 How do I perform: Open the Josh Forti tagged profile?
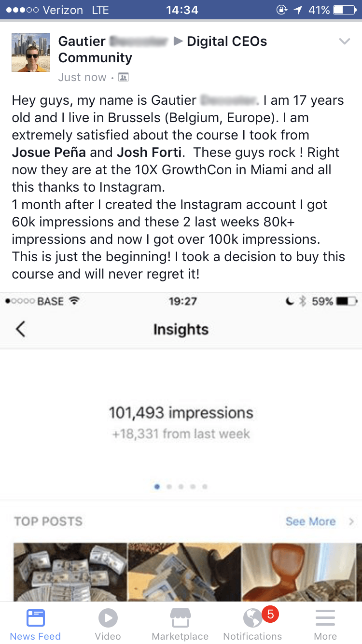pos(150,153)
